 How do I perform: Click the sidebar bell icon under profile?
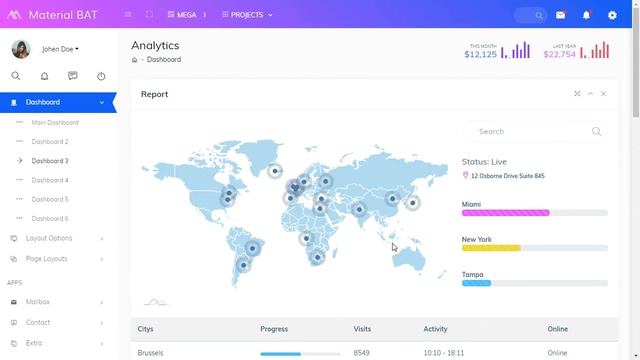[44, 76]
